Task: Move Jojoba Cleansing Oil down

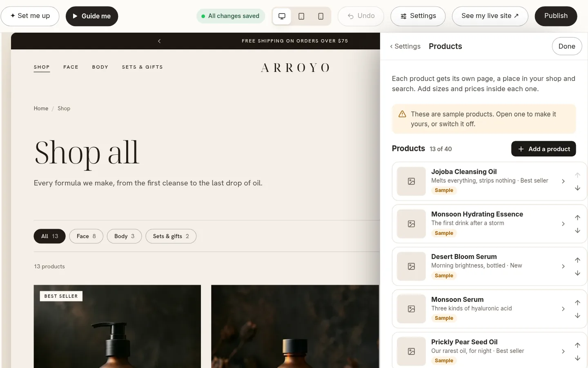Action: 577,188
